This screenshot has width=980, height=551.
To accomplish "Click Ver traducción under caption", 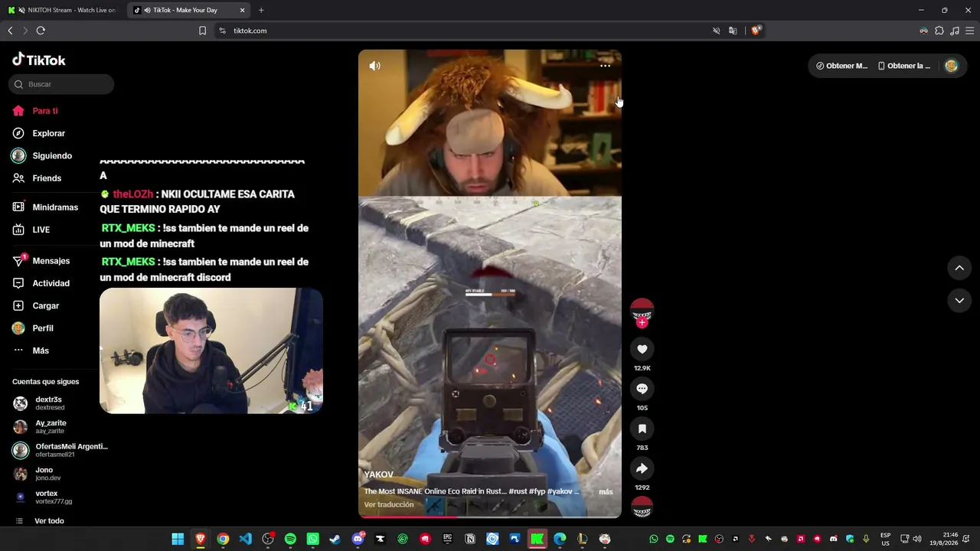I will pos(389,505).
